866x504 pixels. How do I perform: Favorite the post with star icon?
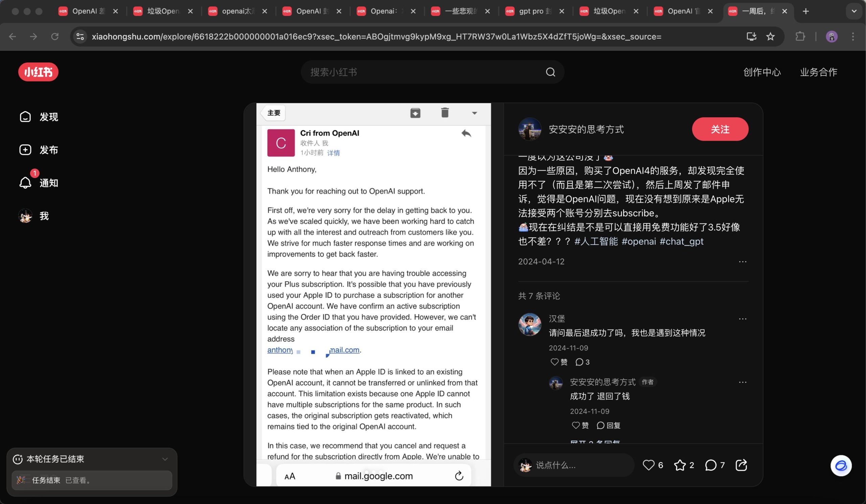pos(680,465)
